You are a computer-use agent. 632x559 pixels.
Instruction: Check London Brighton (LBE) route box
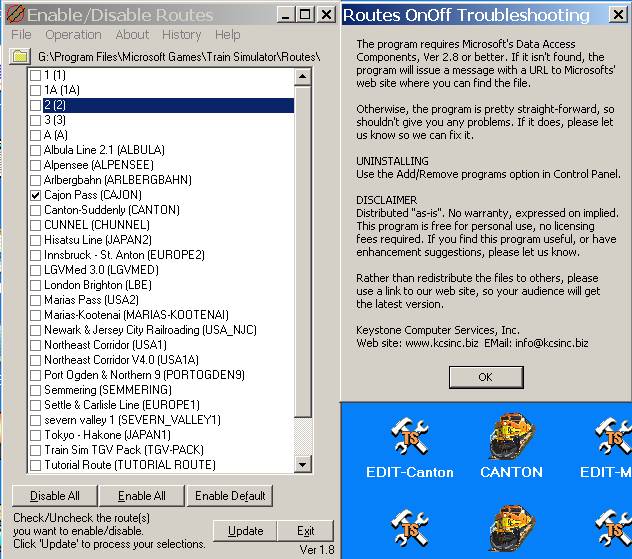(x=35, y=285)
